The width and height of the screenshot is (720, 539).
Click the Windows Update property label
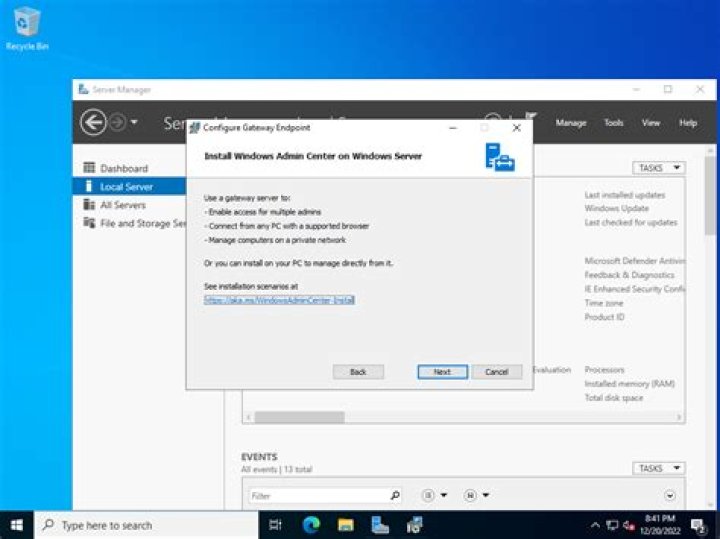pyautogui.click(x=616, y=208)
